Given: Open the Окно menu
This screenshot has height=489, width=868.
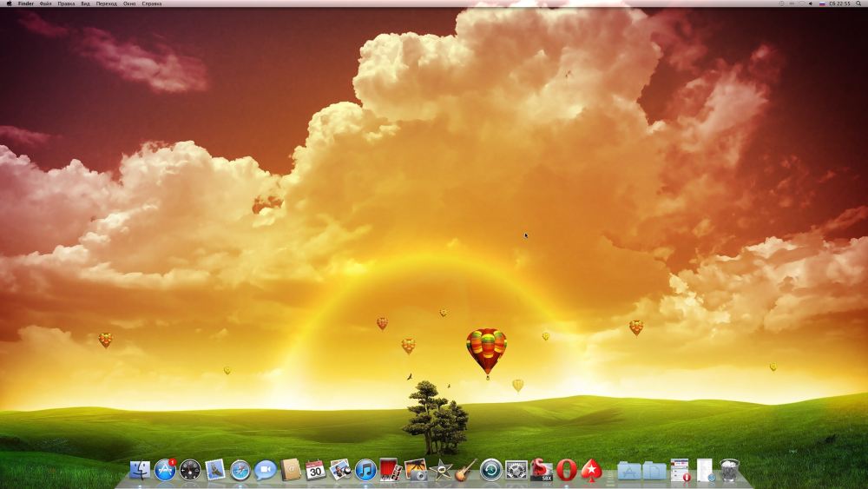Looking at the screenshot, I should tap(129, 3).
